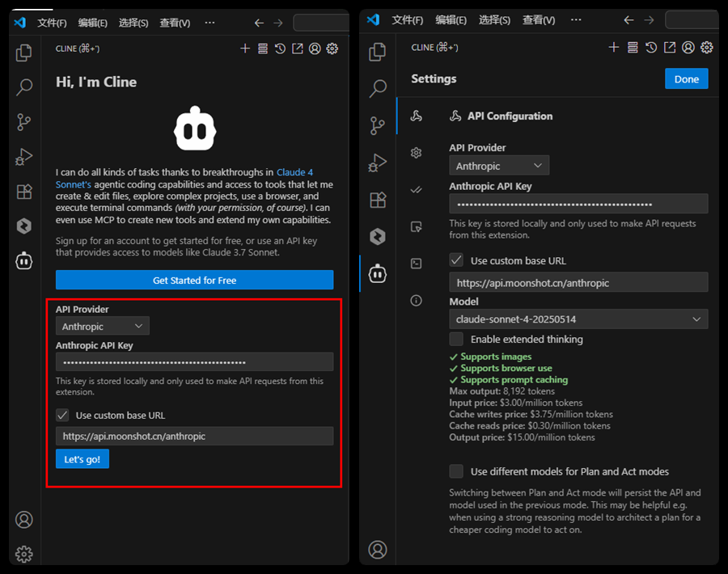Image resolution: width=728 pixels, height=574 pixels.
Task: Open History from Settings window Cline header
Action: 651,48
